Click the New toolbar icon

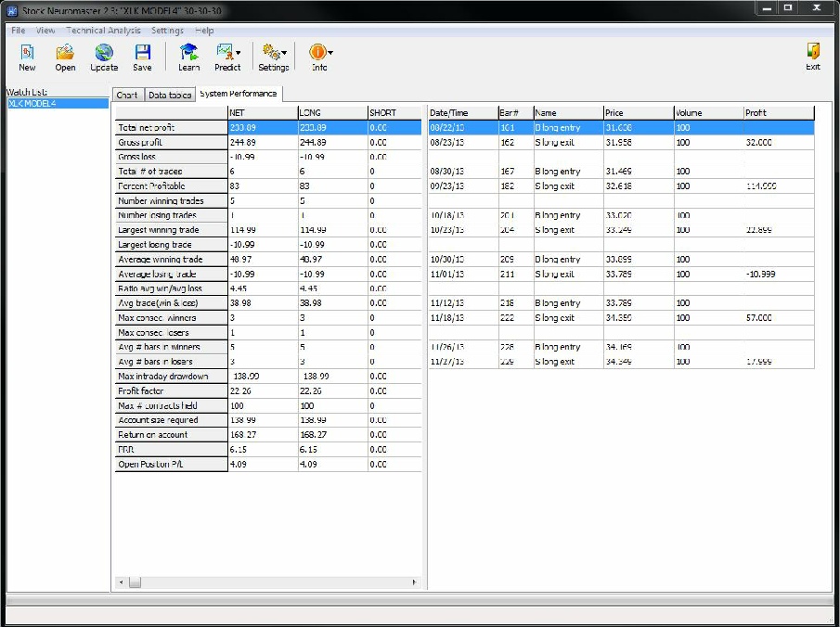27,53
